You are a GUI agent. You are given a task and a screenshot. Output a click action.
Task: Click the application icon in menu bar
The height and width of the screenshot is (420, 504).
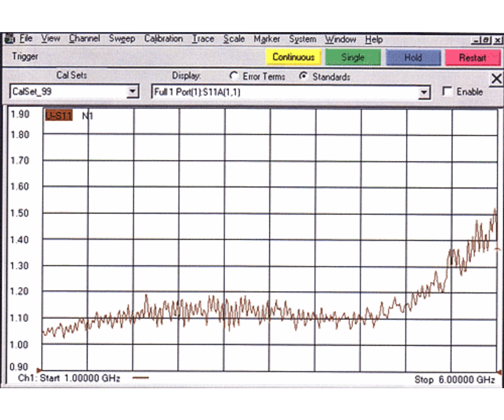coord(10,39)
